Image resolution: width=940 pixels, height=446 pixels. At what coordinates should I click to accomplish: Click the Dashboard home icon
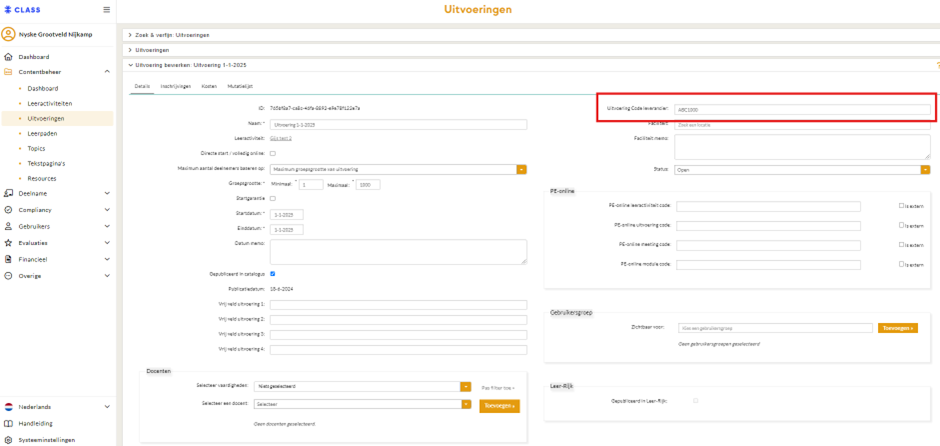8,57
